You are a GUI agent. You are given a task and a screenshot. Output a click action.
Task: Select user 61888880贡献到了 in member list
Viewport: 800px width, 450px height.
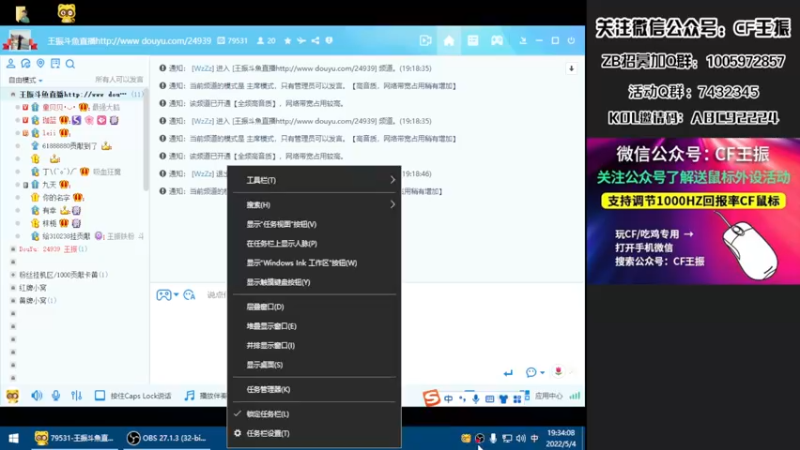click(x=69, y=146)
